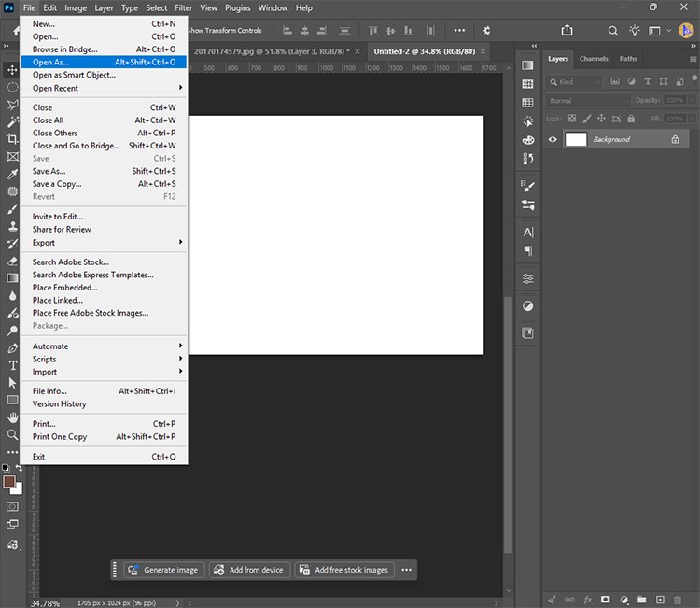Open the Opacity value dropdown
The width and height of the screenshot is (700, 608).
(x=692, y=100)
